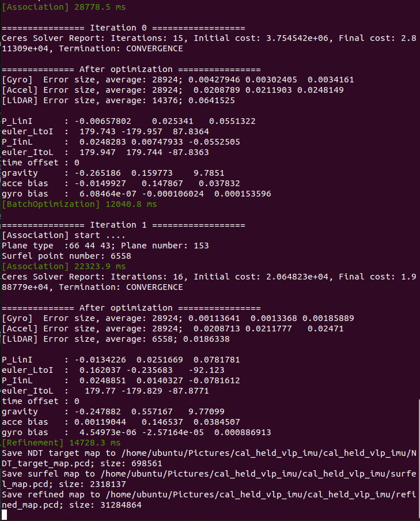Click the gravity line ending with 9.7851

pos(113,173)
